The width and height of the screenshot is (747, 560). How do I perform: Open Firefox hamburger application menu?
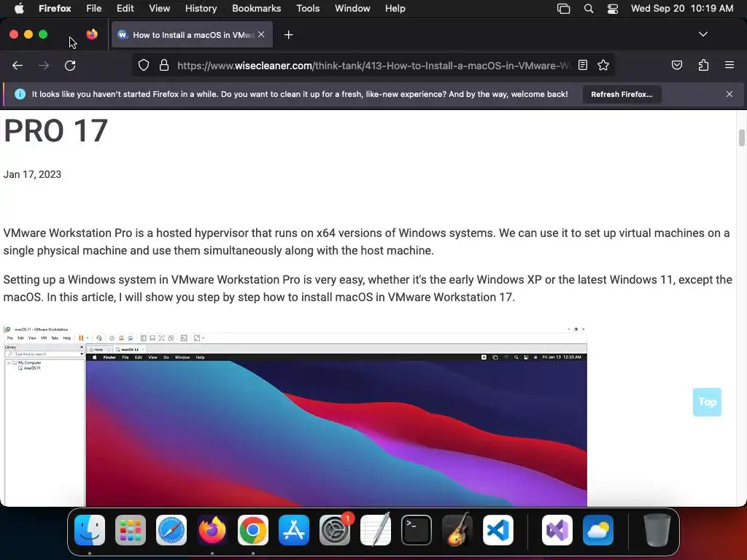(729, 65)
